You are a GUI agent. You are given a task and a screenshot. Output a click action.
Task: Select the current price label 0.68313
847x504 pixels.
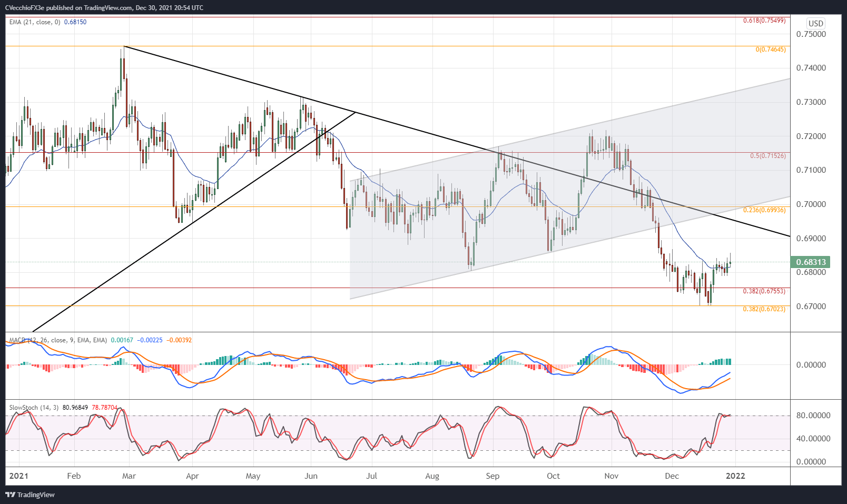tap(811, 262)
